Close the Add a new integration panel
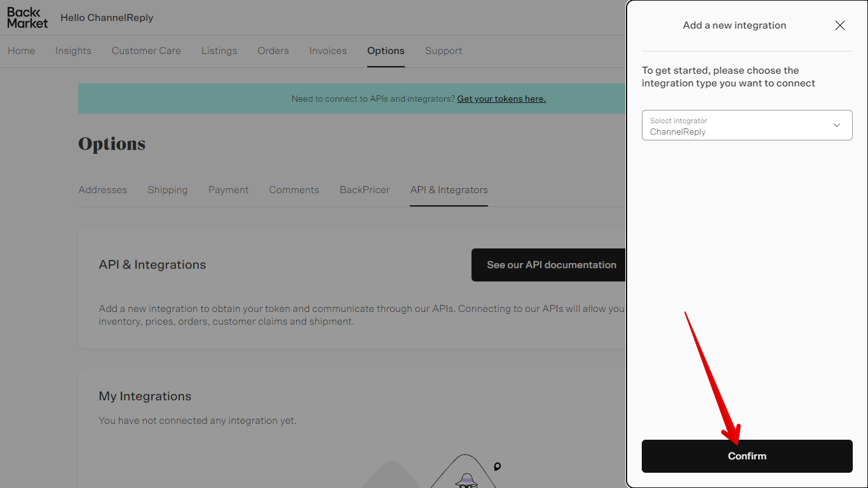This screenshot has height=488, width=868. point(840,25)
